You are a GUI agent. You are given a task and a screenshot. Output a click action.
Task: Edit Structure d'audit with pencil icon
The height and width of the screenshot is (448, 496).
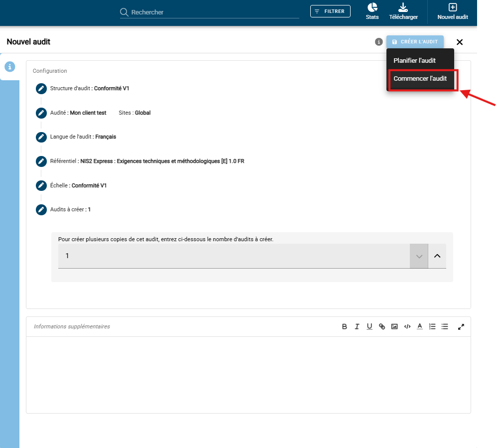[41, 89]
